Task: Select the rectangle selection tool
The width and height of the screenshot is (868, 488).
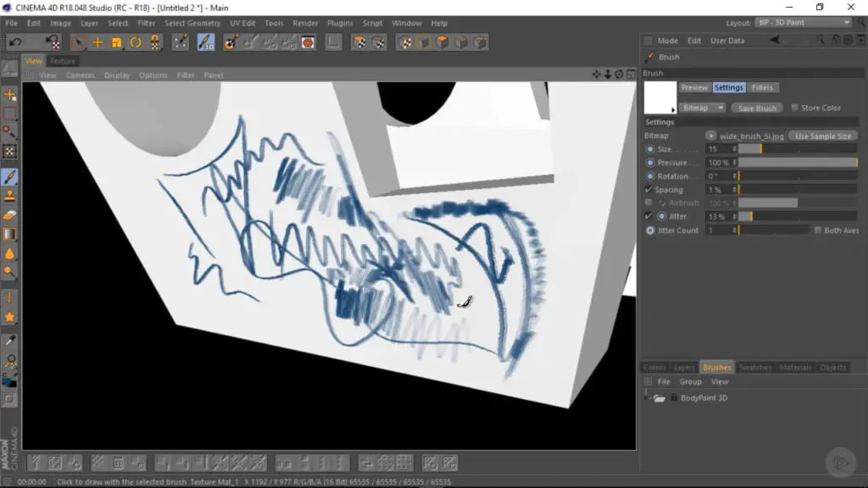Action: (x=10, y=114)
